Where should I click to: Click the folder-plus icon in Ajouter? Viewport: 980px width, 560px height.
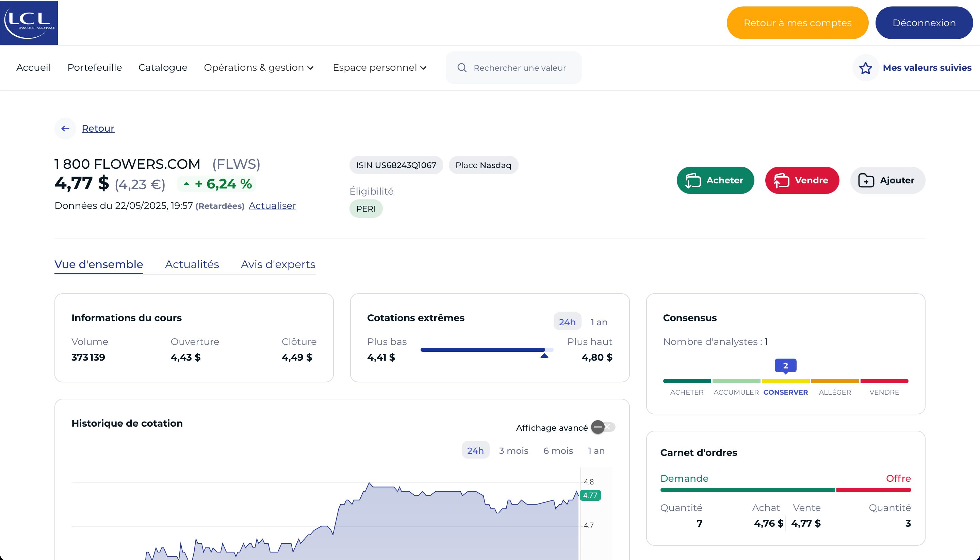(x=866, y=180)
